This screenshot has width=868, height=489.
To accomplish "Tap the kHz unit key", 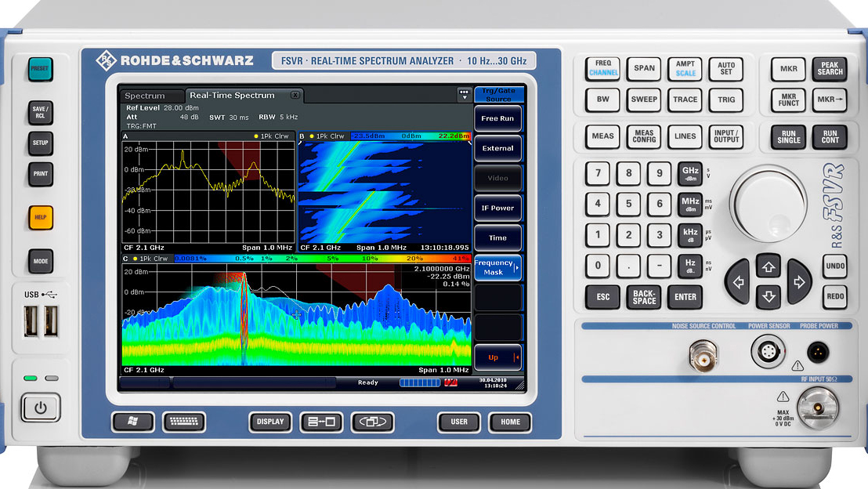I will 689,235.
